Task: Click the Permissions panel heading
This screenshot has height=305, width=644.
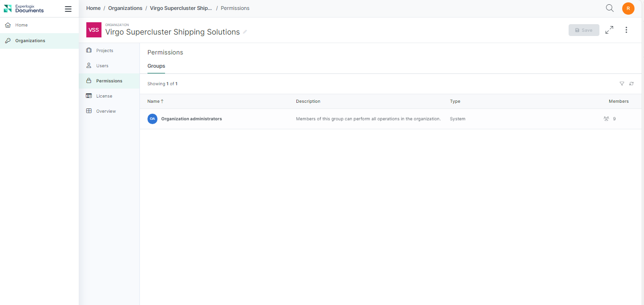Action: click(x=165, y=53)
